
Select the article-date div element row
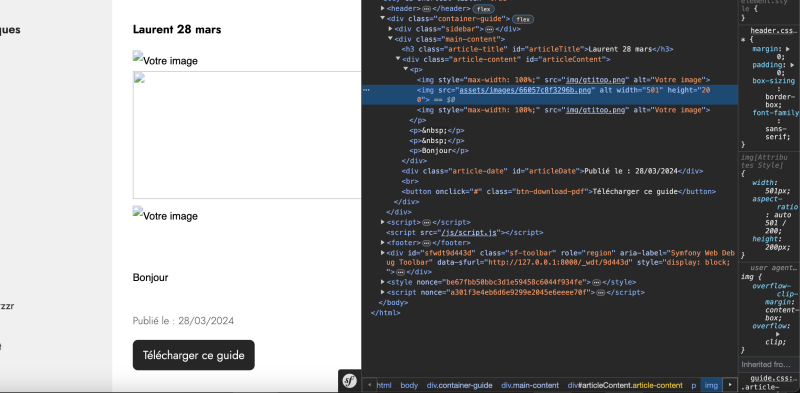tap(553, 171)
